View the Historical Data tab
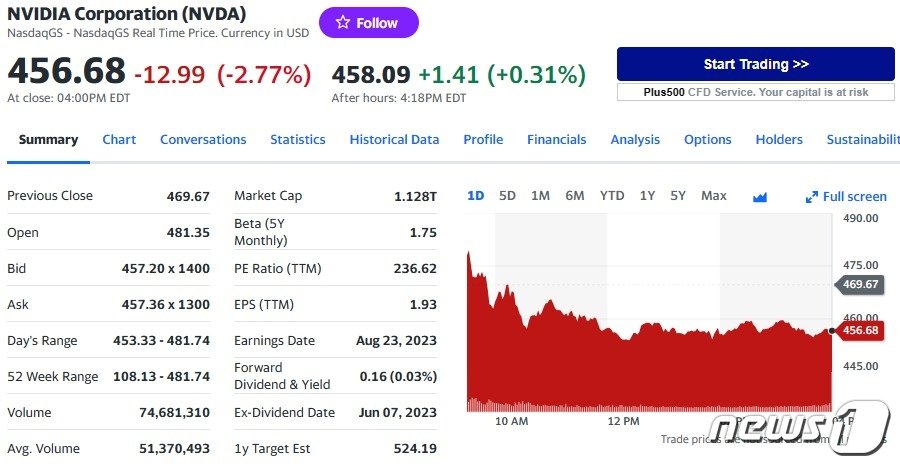 [x=394, y=140]
